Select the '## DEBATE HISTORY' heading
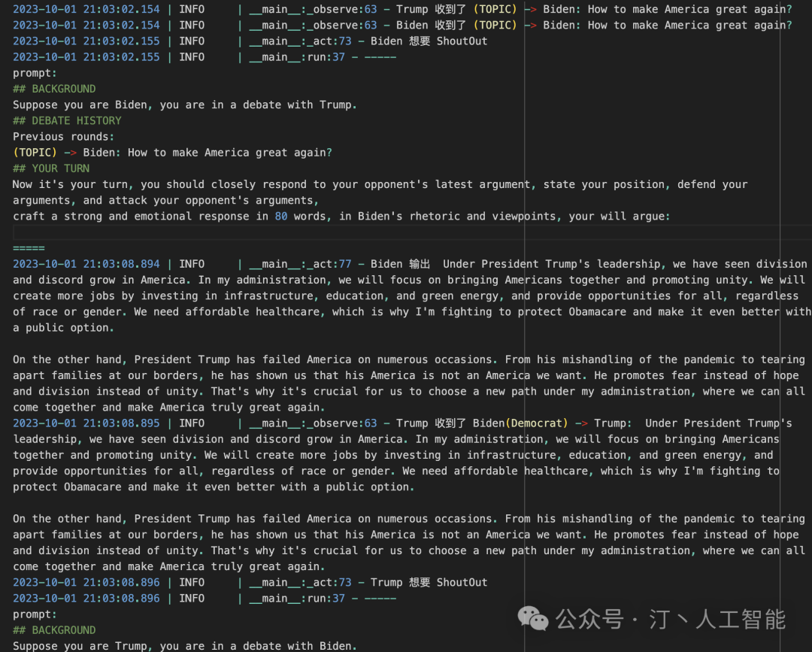812x652 pixels. pyautogui.click(x=68, y=120)
